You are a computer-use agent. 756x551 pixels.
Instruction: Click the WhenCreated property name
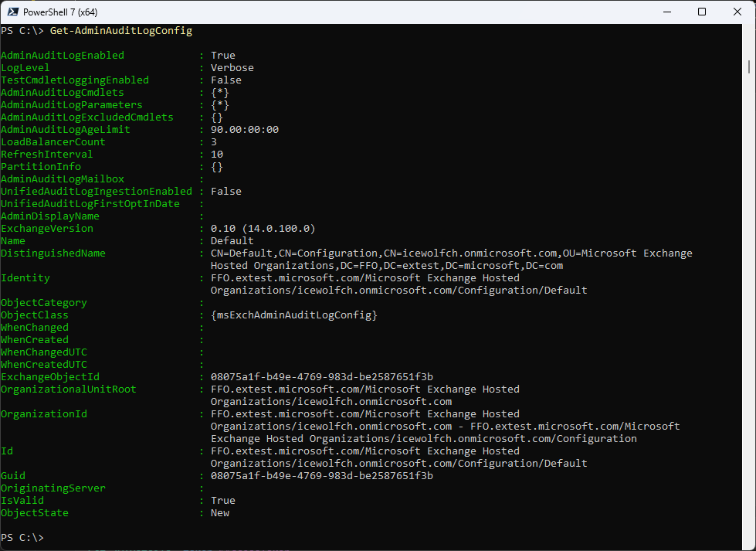[34, 340]
